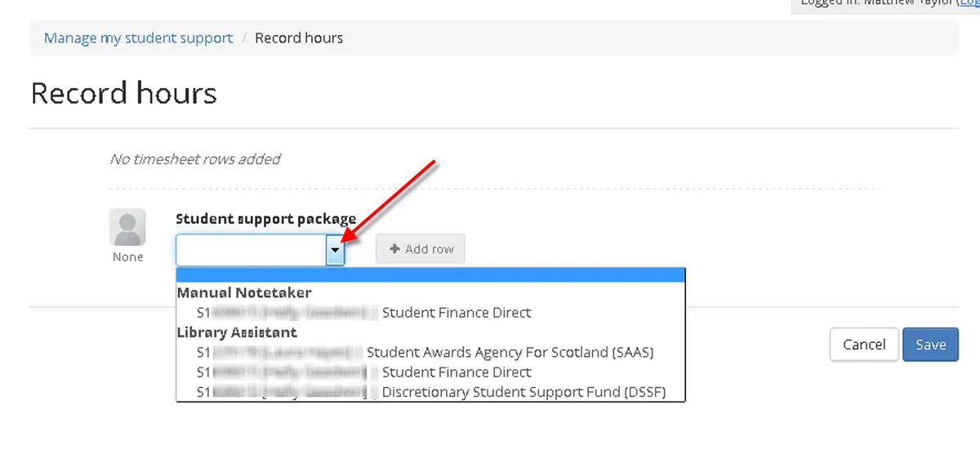Click the Cancel button
This screenshot has width=980, height=450.
864,345
